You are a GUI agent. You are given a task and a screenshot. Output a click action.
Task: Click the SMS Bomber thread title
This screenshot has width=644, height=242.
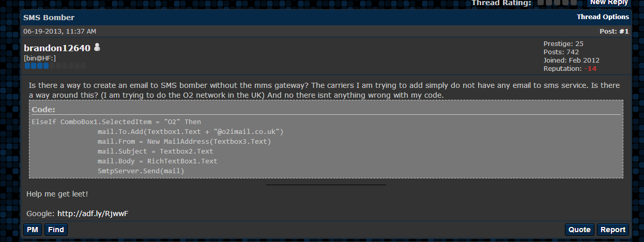pos(49,18)
